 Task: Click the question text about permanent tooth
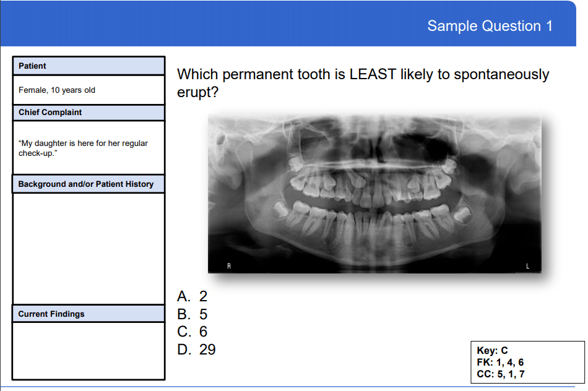(363, 83)
